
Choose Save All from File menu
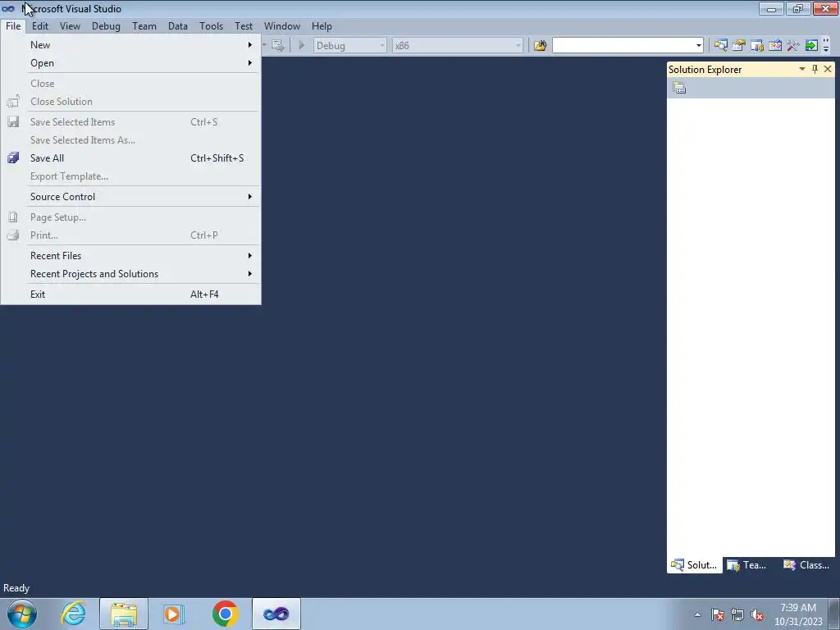pyautogui.click(x=130, y=158)
